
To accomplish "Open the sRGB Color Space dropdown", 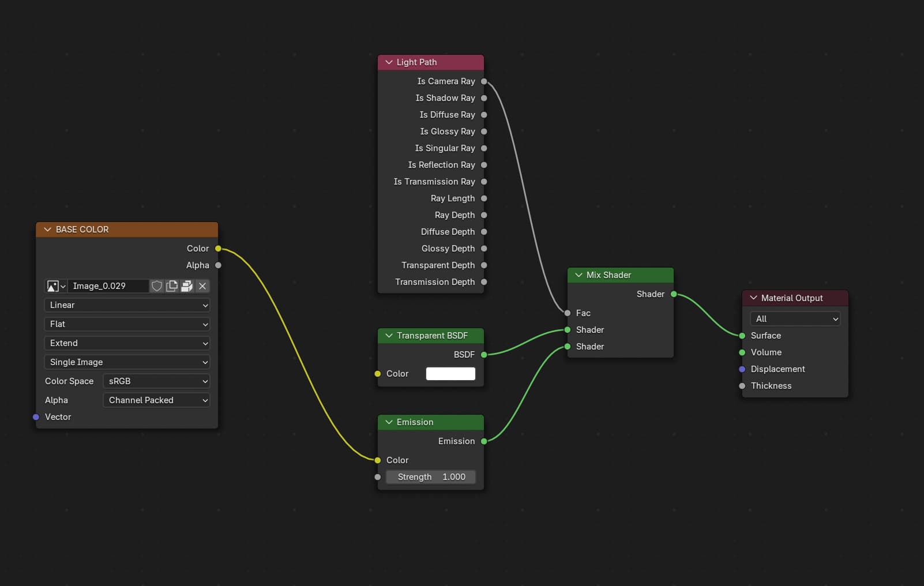I will coord(156,381).
